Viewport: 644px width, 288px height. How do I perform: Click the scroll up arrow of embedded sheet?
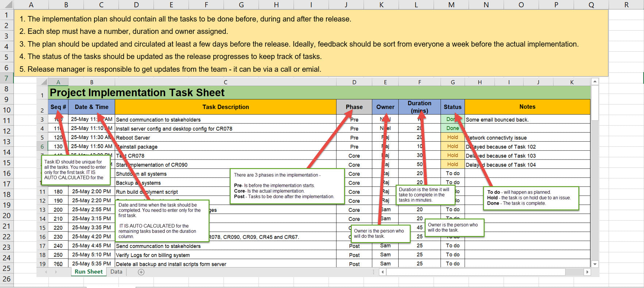coord(595,82)
